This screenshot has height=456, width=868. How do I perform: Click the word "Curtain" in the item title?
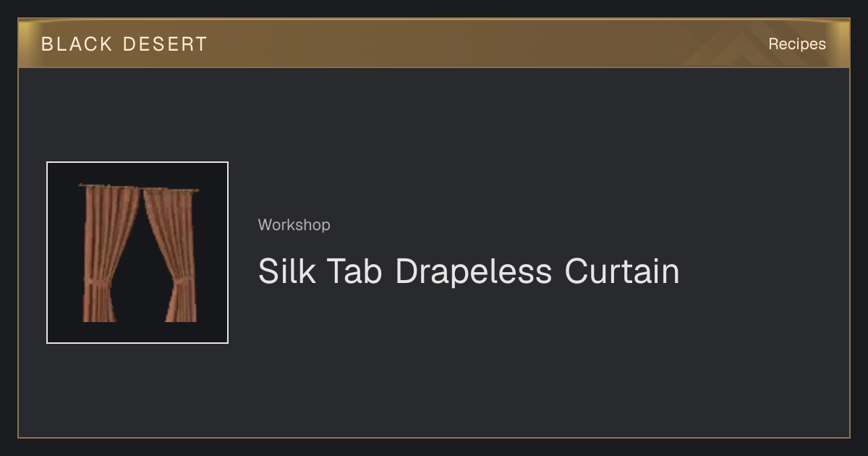(622, 271)
